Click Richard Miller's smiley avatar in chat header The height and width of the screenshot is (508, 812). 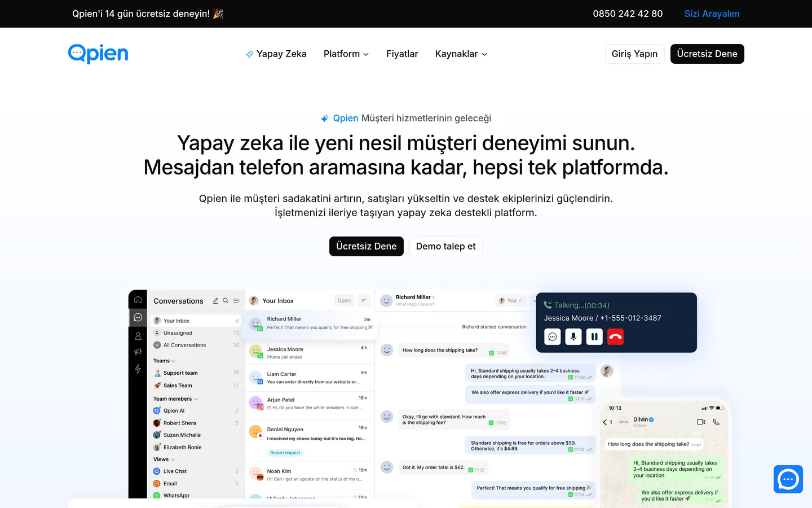point(386,301)
